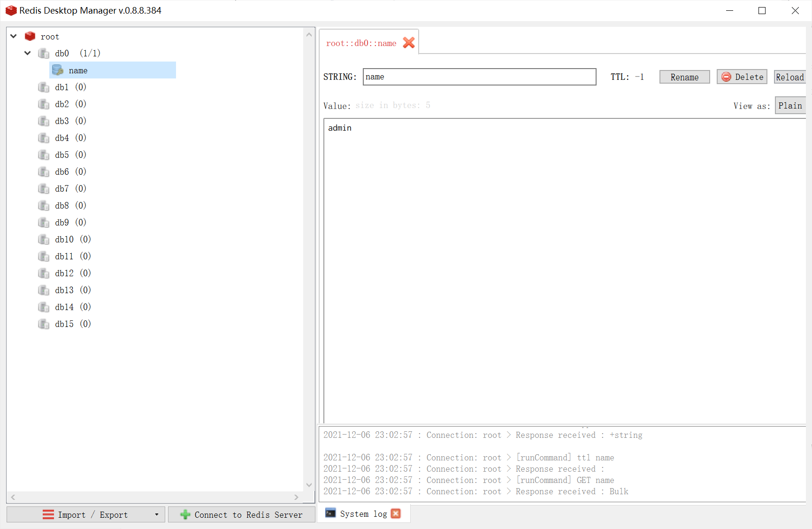Click the db9 database icon

point(44,222)
